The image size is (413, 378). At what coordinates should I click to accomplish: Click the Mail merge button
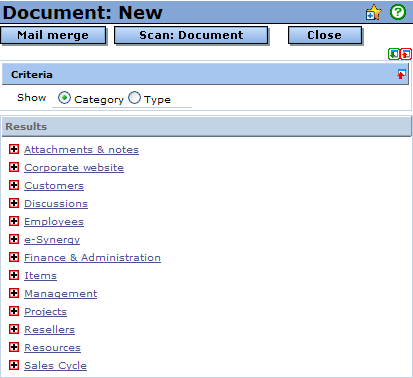click(53, 35)
